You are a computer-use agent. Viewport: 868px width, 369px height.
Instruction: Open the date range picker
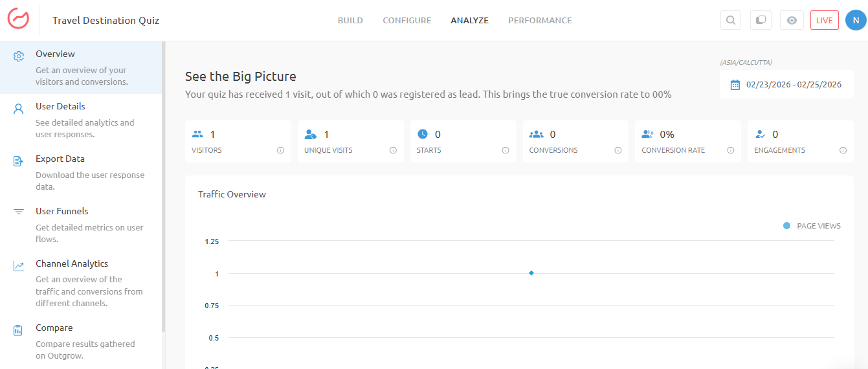pyautogui.click(x=786, y=85)
